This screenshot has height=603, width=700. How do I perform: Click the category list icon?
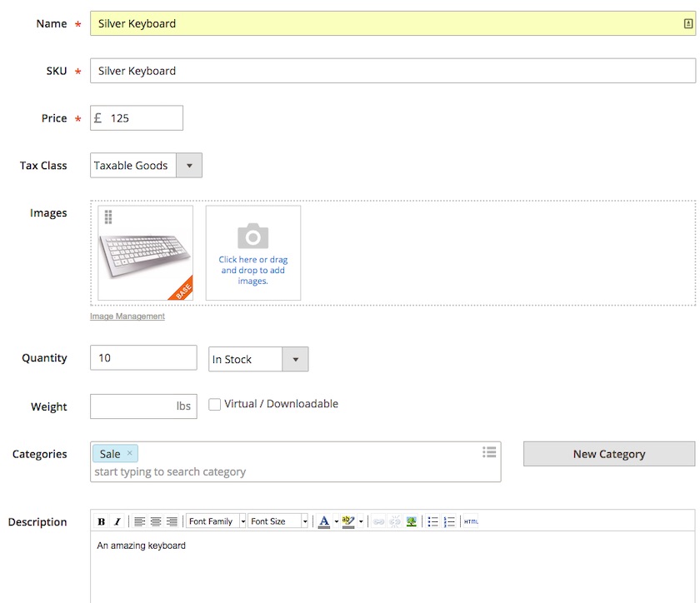[489, 452]
